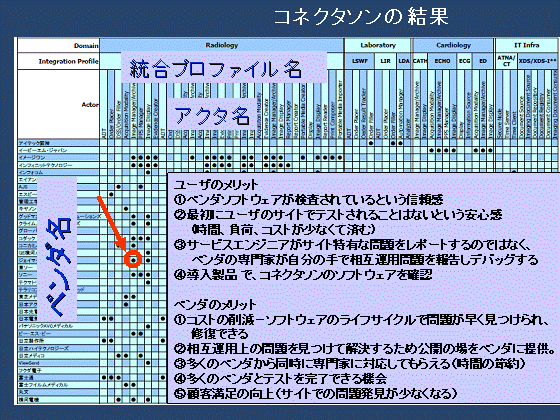This screenshot has width=560, height=420.
Task: Select the ED profile cell
Action: [x=483, y=61]
